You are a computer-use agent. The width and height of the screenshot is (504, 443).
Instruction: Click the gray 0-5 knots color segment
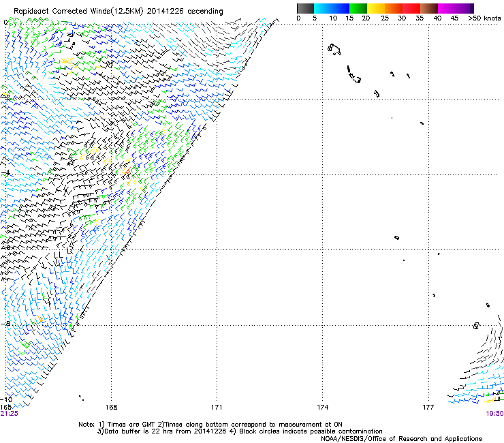[x=305, y=8]
